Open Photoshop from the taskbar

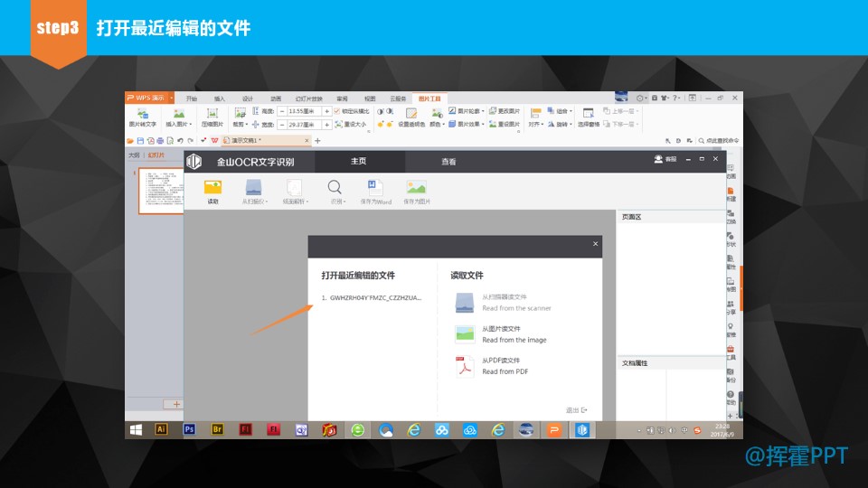(x=190, y=430)
